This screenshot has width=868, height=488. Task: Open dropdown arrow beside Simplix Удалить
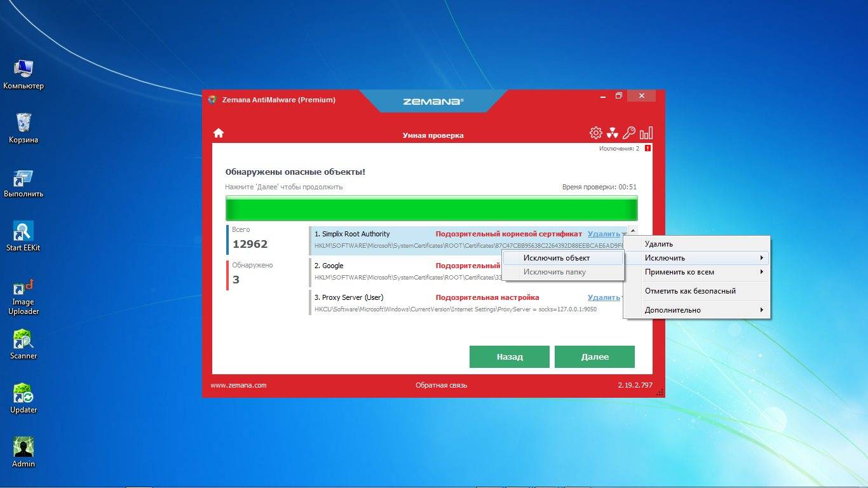[624, 234]
